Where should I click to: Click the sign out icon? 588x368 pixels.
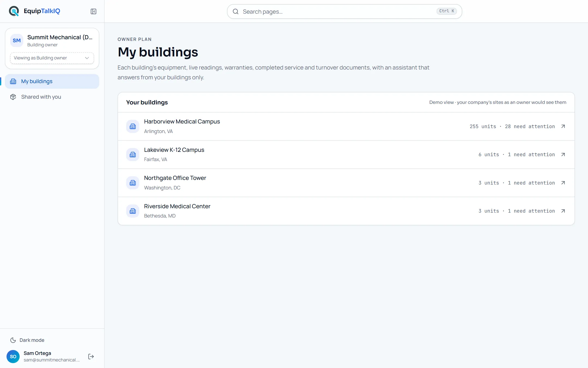click(91, 357)
